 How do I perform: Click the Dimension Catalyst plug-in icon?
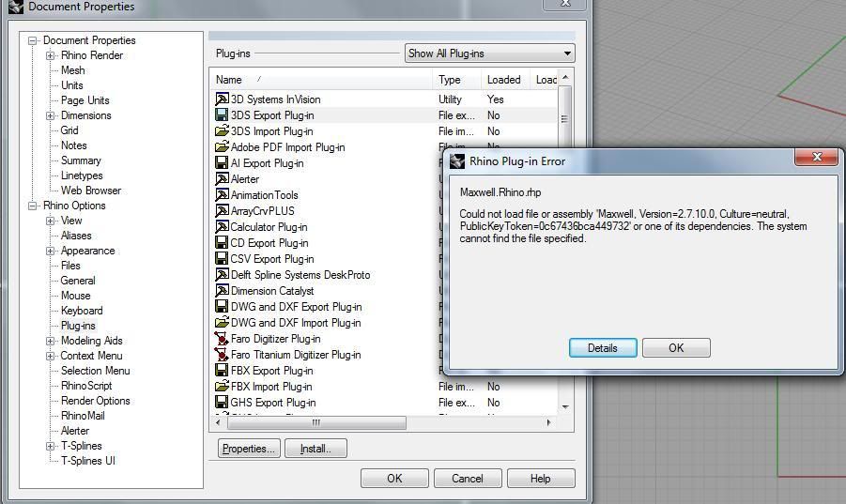tap(222, 291)
